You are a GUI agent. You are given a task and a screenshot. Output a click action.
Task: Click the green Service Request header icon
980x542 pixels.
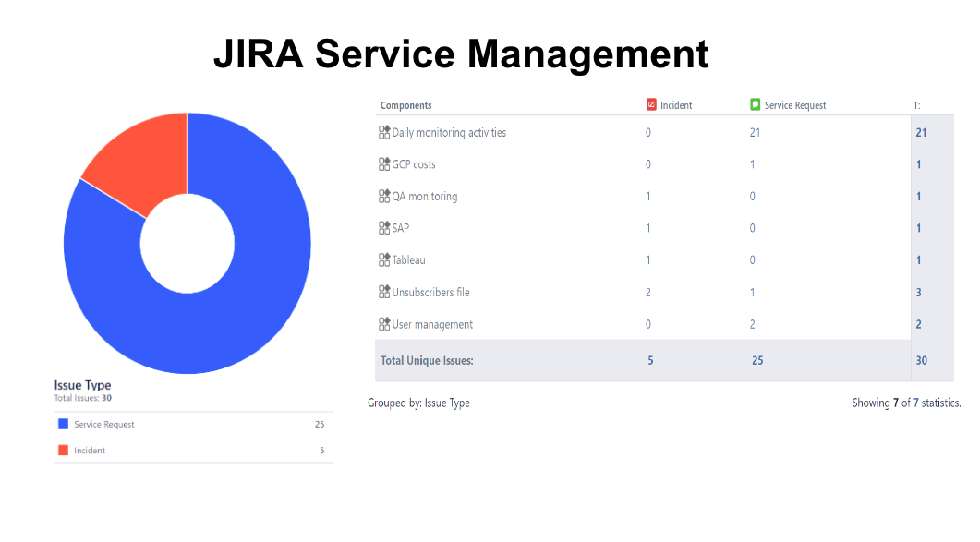tap(755, 104)
